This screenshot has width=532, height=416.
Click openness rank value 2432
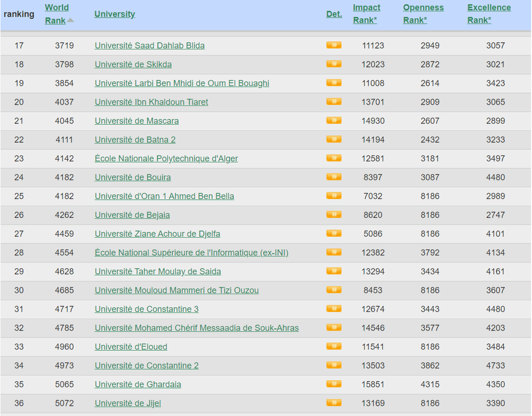(x=430, y=139)
